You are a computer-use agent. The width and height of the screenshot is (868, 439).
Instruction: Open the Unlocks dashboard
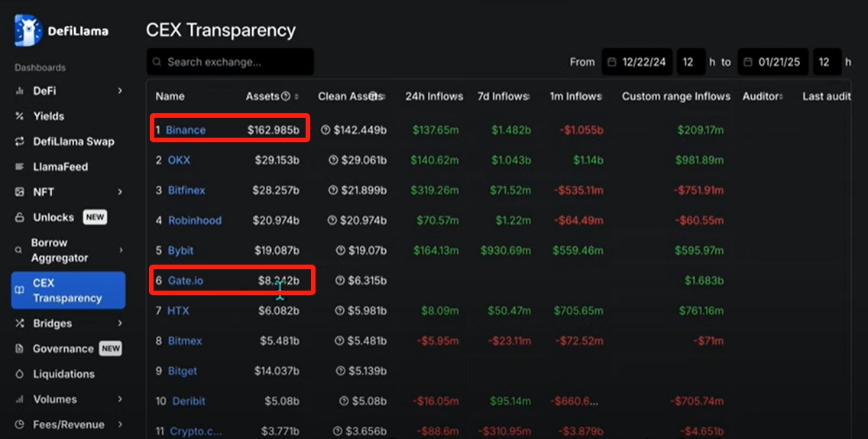coord(53,217)
